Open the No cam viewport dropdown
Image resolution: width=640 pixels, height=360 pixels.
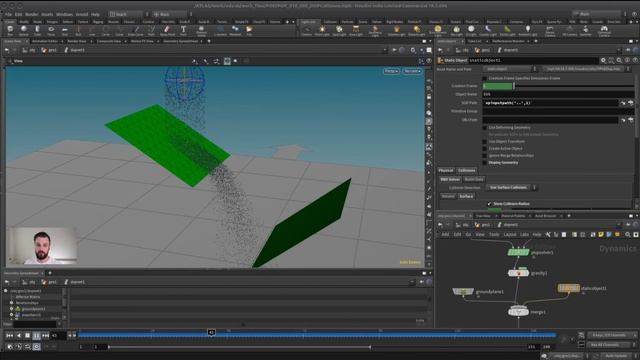point(412,71)
